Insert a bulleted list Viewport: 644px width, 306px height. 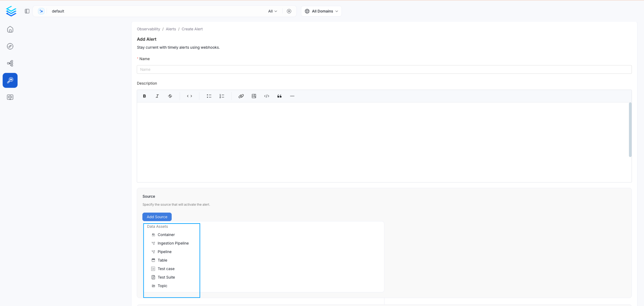click(209, 96)
